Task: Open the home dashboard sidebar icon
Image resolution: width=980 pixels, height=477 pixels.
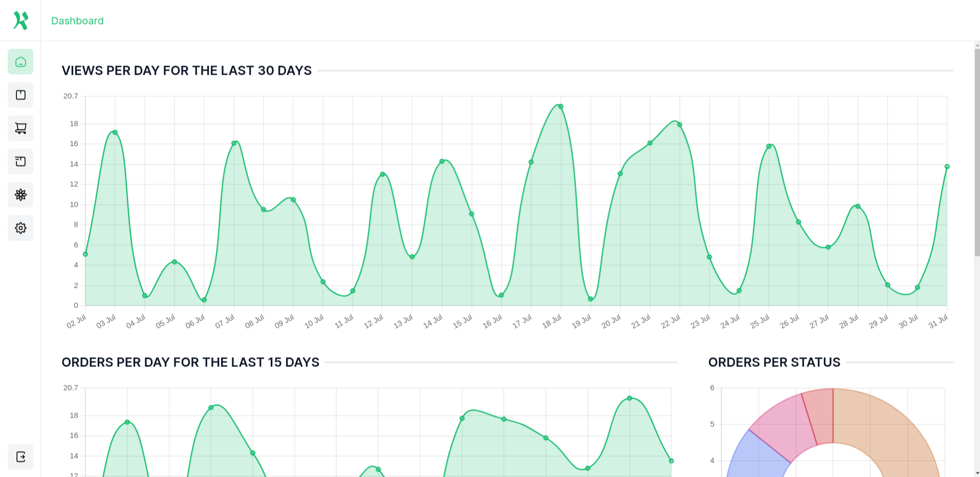Action: [x=20, y=62]
